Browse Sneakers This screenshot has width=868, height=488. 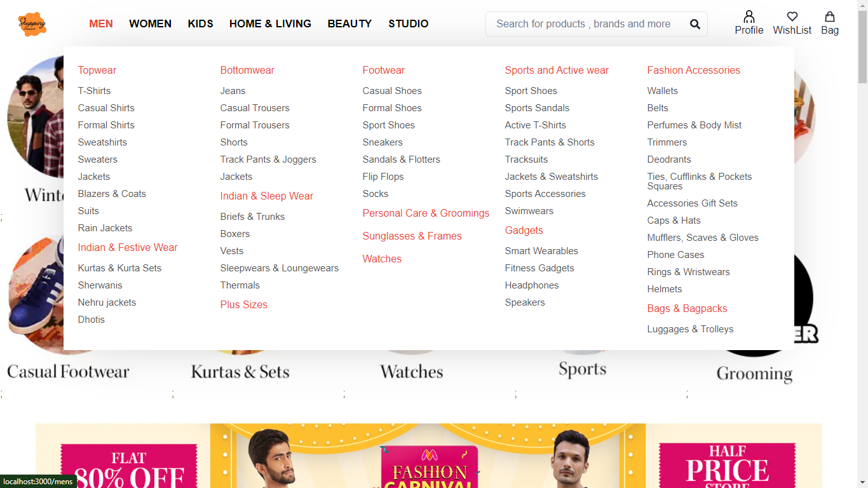click(x=383, y=142)
